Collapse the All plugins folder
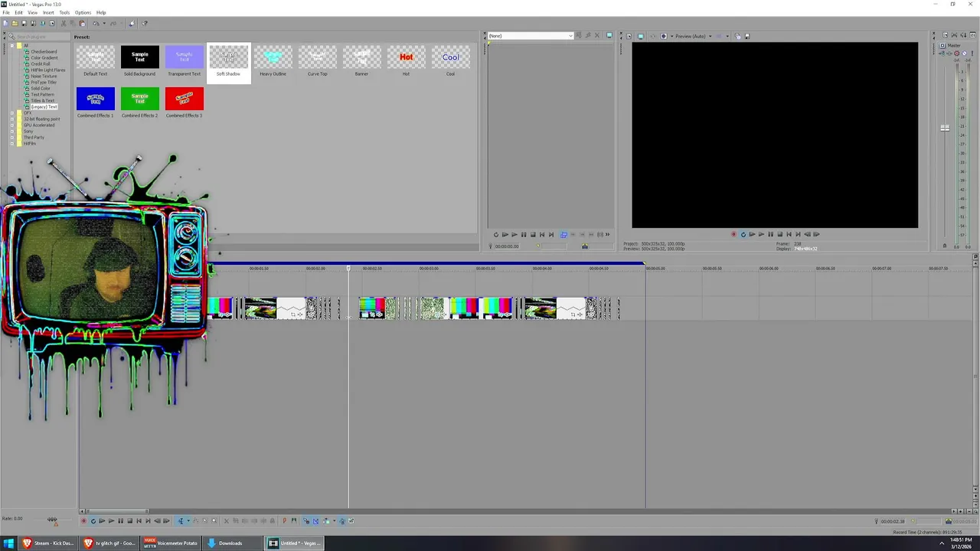The width and height of the screenshot is (980, 551). point(11,46)
